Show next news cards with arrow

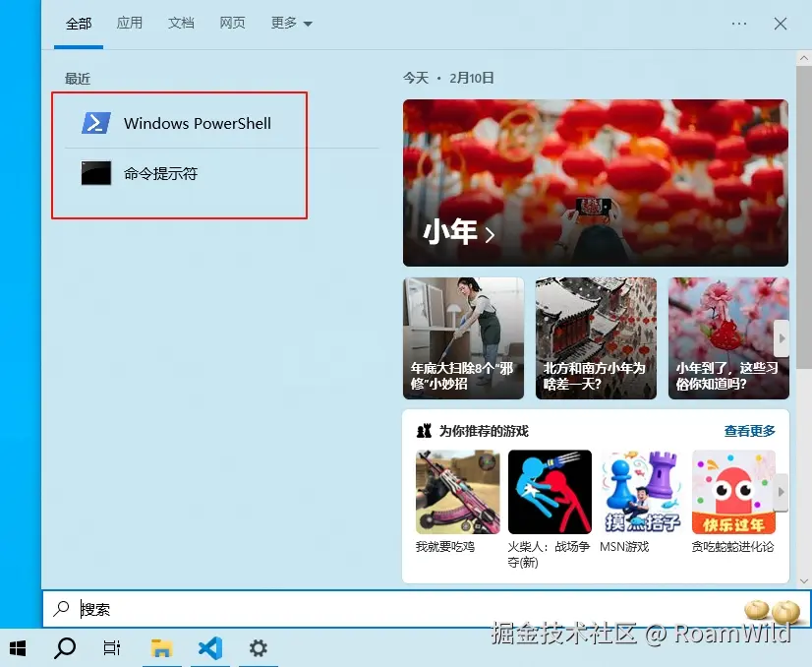(782, 337)
